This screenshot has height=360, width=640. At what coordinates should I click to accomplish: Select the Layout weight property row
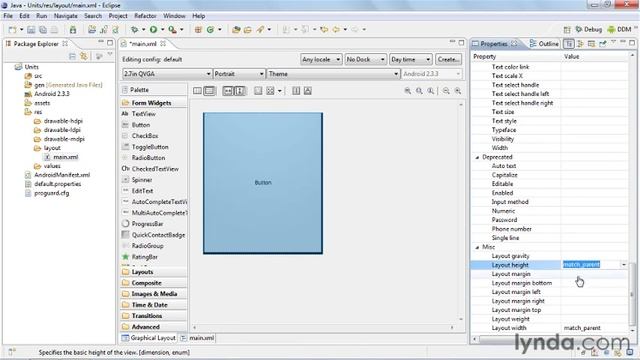click(x=549, y=319)
